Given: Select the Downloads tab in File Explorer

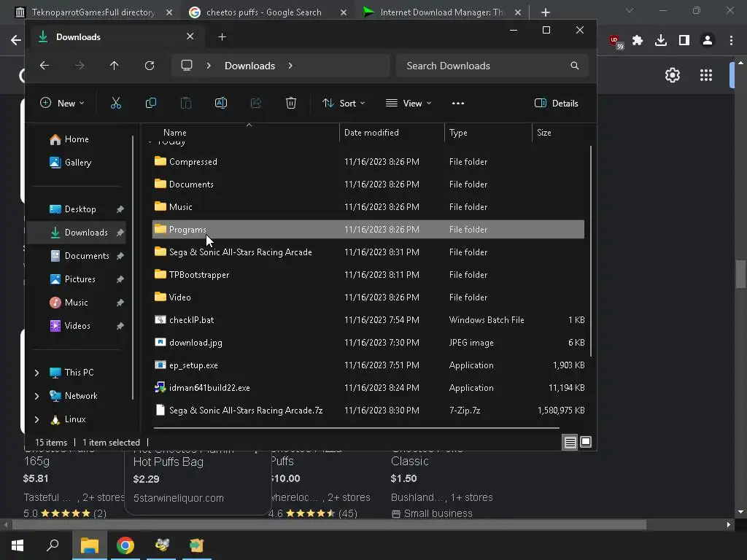Looking at the screenshot, I should click(x=117, y=36).
